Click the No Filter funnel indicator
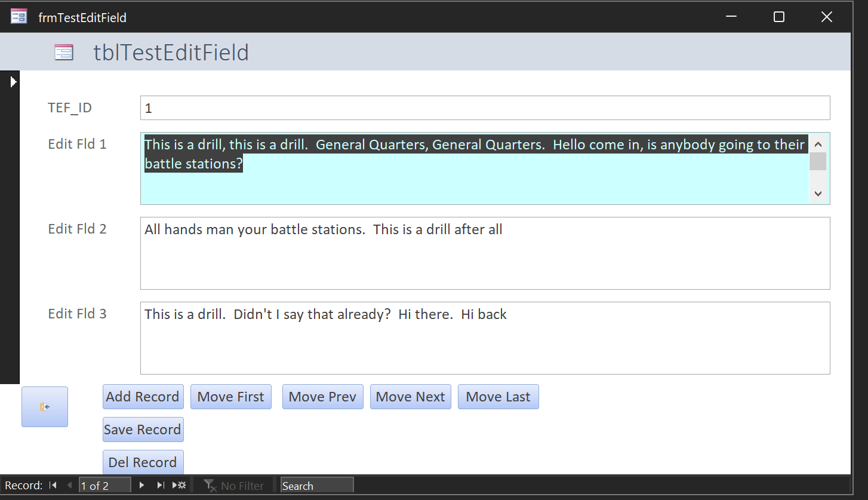The image size is (868, 500). (x=233, y=486)
